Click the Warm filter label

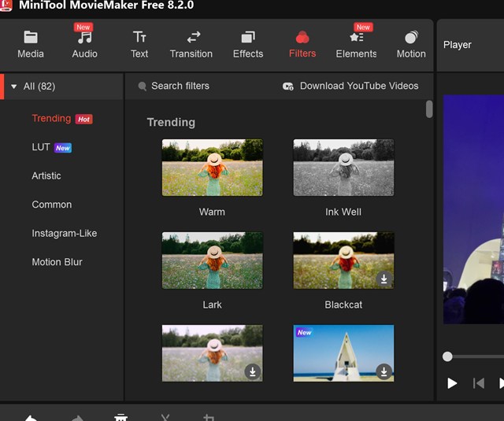[212, 212]
